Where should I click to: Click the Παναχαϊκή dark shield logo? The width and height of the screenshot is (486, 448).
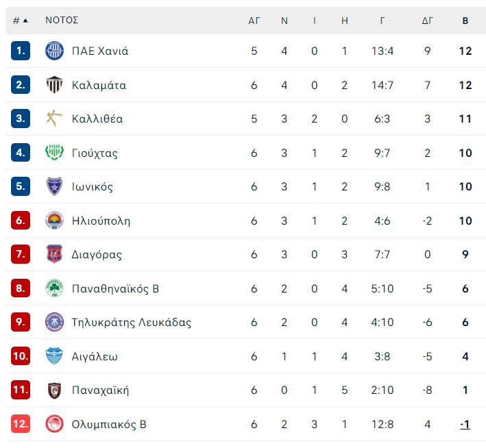pos(54,390)
